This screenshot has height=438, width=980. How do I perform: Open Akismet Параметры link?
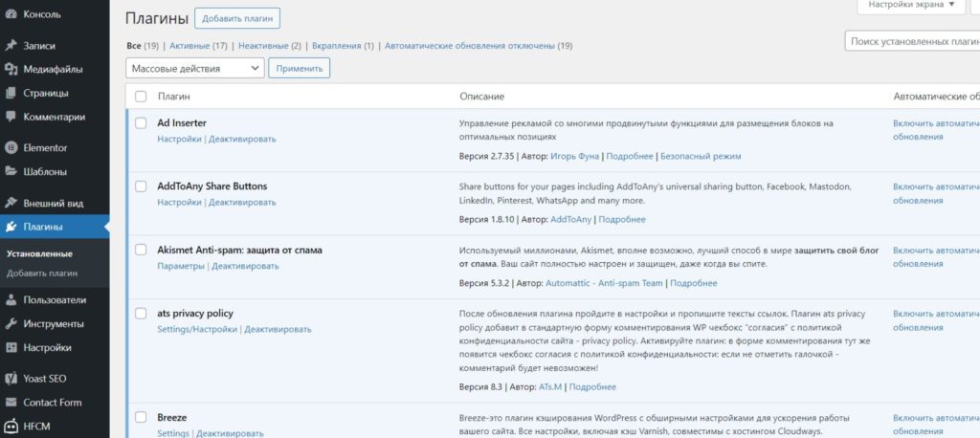(x=181, y=266)
